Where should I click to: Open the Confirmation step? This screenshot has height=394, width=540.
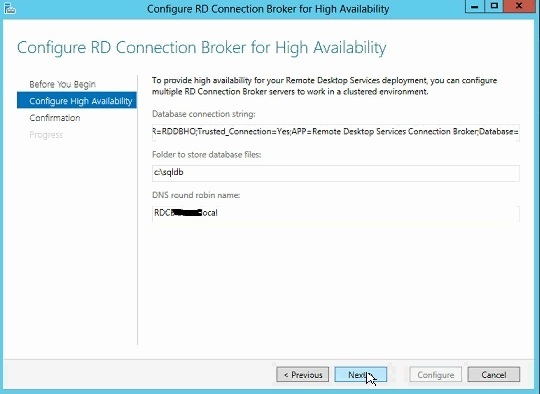[55, 118]
